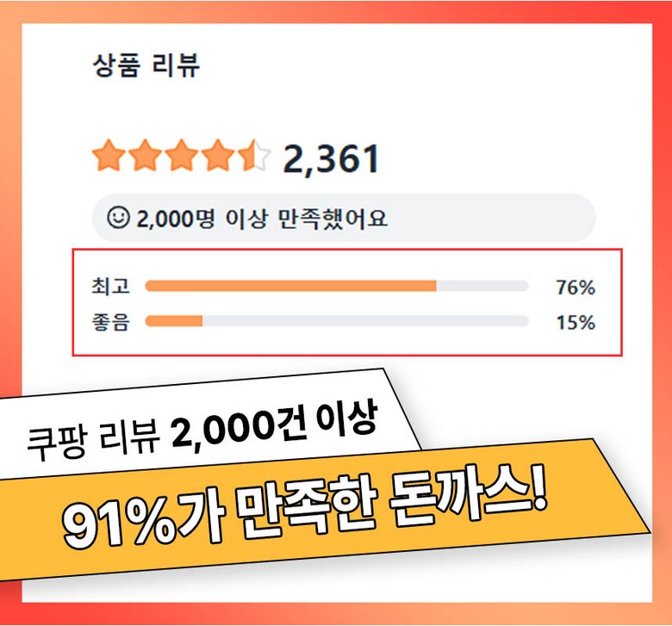Click the 상품 리뷰 heading
This screenshot has width=672, height=626.
146,66
